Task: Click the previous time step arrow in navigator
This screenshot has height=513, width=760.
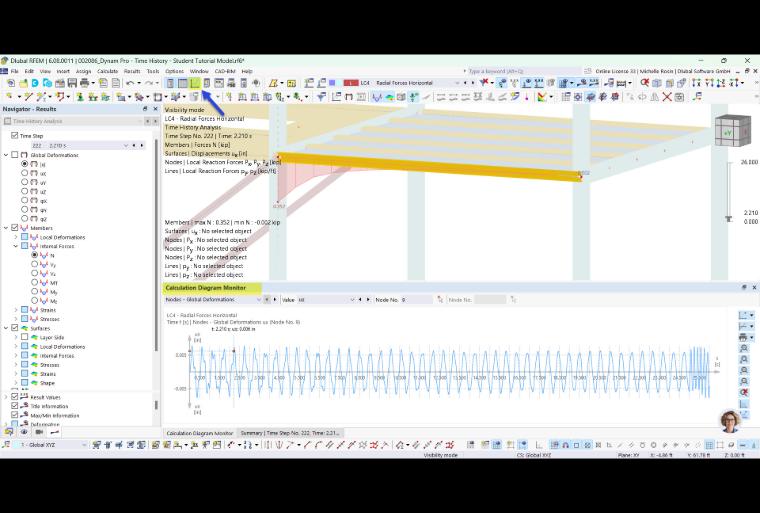Action: 134,145
